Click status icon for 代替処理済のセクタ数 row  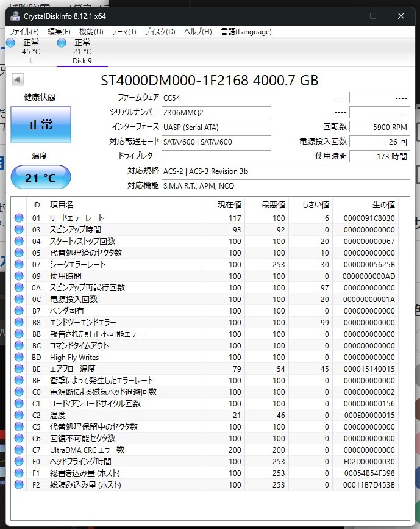[x=19, y=253]
